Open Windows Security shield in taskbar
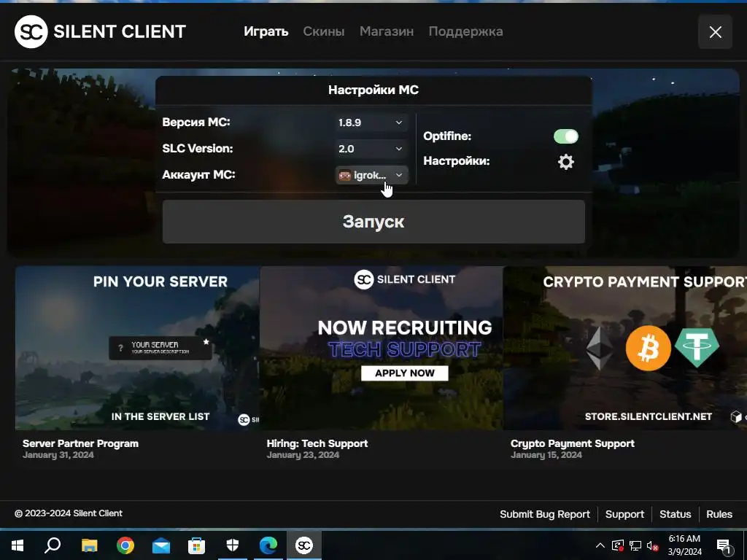Screen dimensions: 747x560 click(x=233, y=545)
